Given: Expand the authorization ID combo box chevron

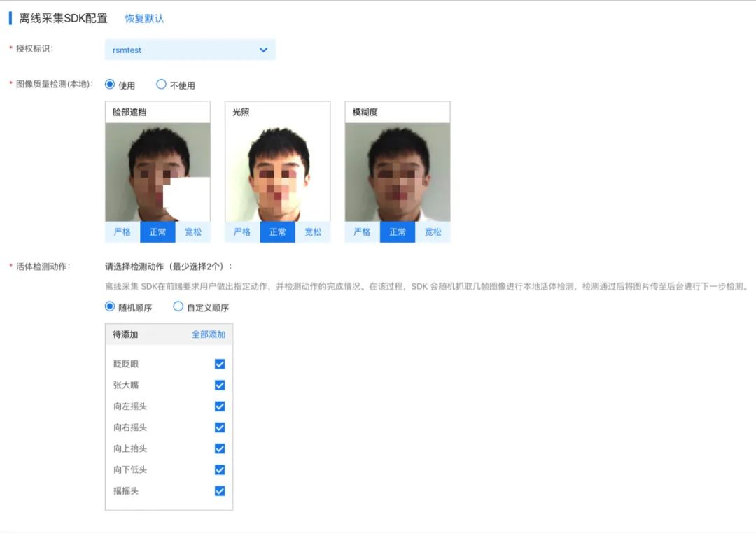Looking at the screenshot, I should [264, 50].
